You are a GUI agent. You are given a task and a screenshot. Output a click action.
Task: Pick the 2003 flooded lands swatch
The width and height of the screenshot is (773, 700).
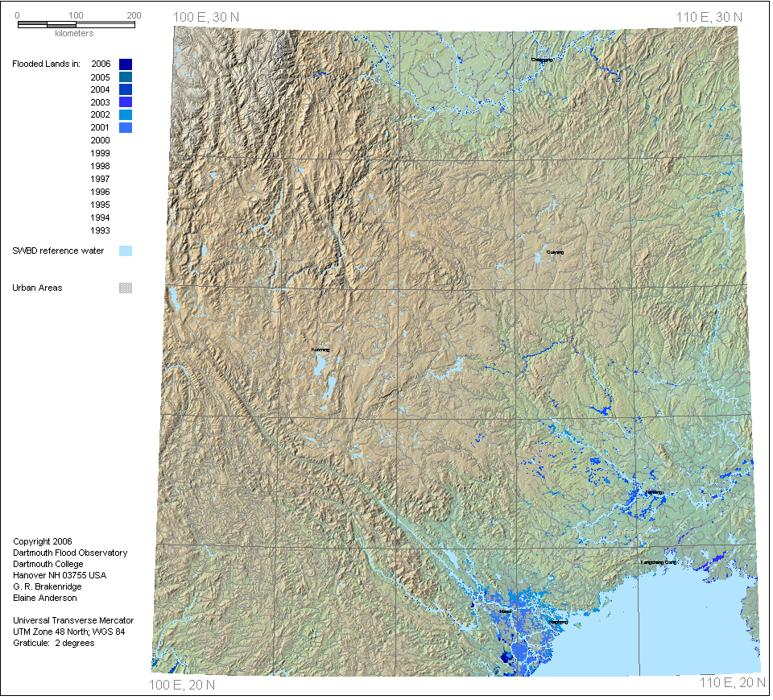tap(125, 102)
